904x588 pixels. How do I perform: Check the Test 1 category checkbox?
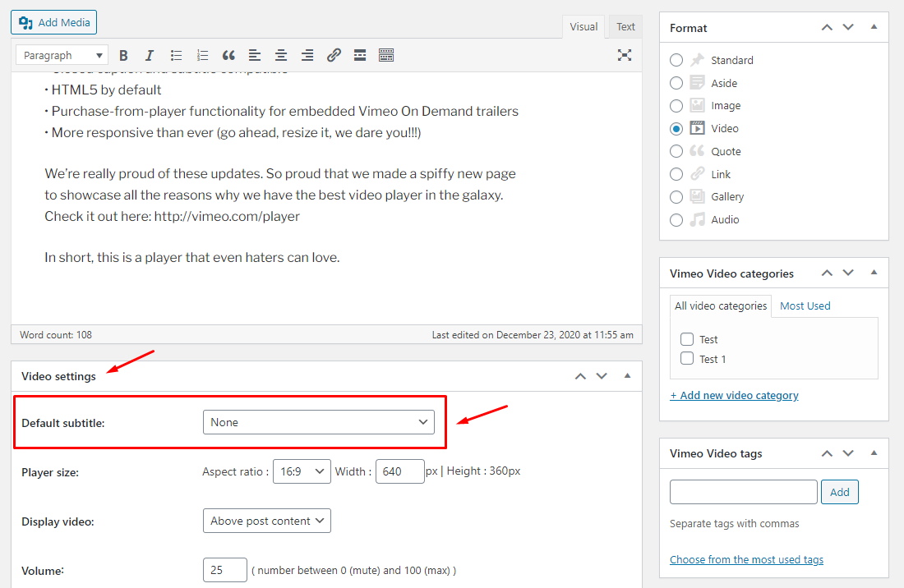(x=687, y=358)
